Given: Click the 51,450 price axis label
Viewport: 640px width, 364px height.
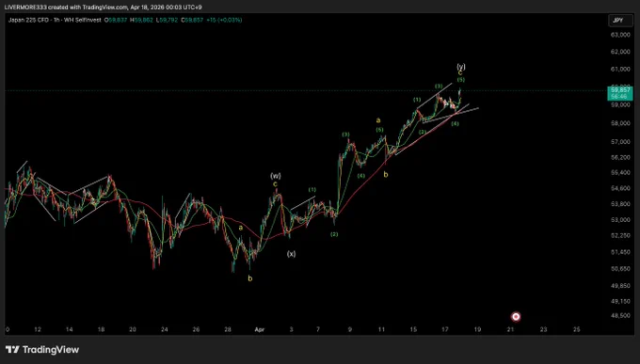Looking at the screenshot, I should [620, 253].
